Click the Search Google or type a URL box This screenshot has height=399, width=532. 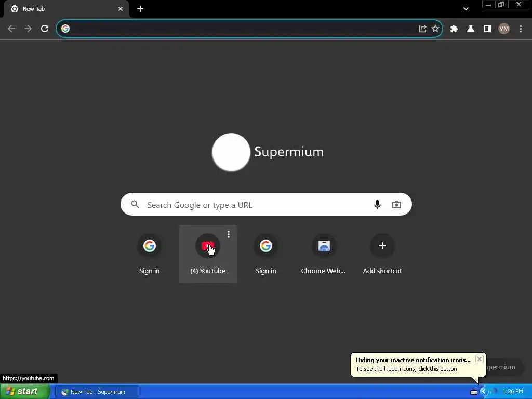266,204
